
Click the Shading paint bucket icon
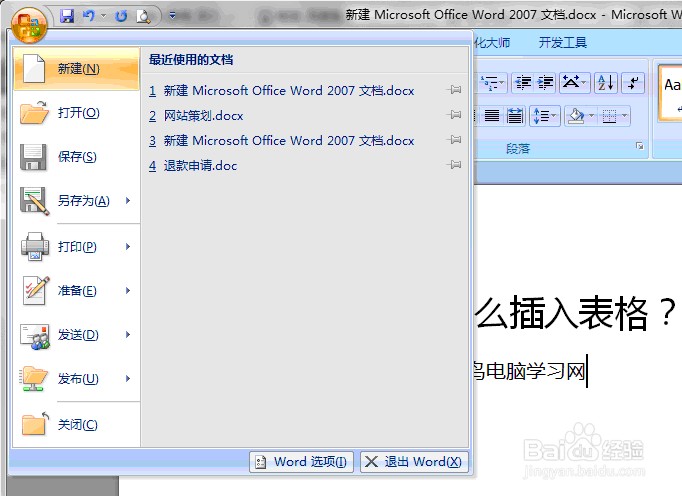[x=576, y=116]
